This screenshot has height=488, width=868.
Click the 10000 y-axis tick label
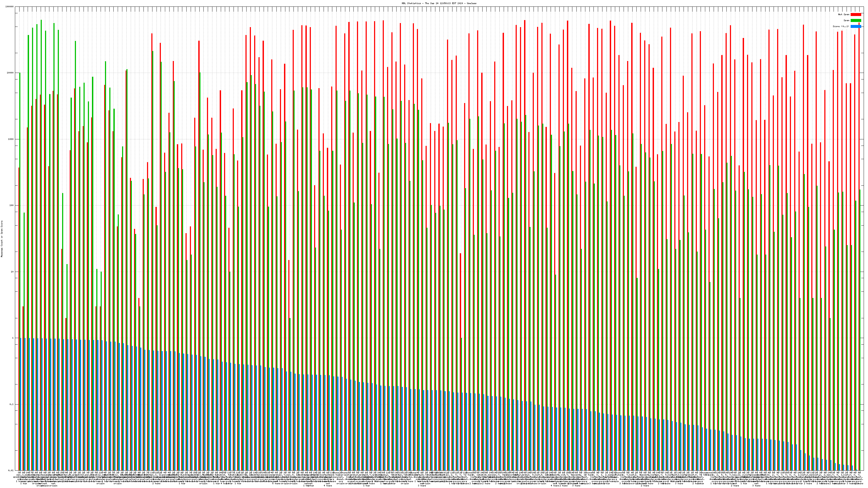(x=11, y=73)
